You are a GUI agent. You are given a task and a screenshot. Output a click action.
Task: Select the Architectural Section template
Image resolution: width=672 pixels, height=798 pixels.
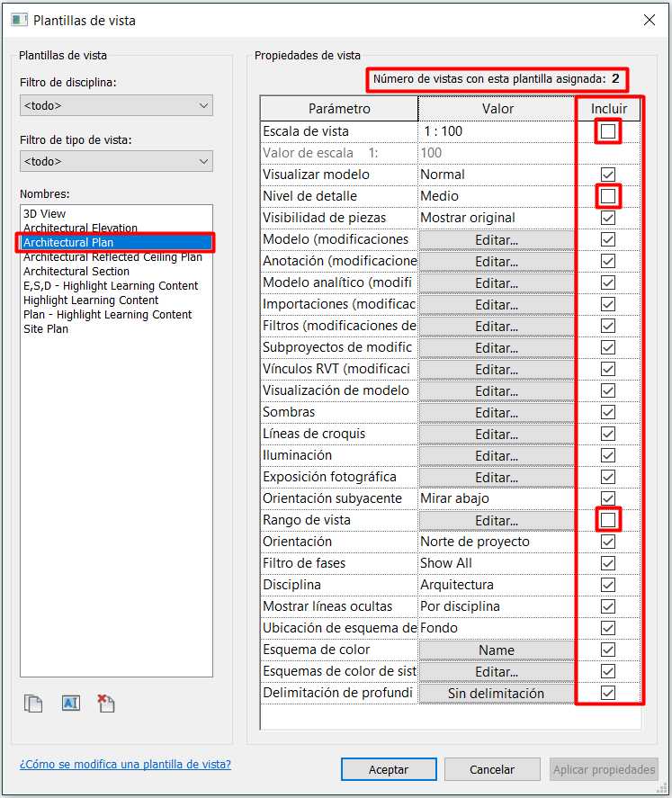click(116, 272)
